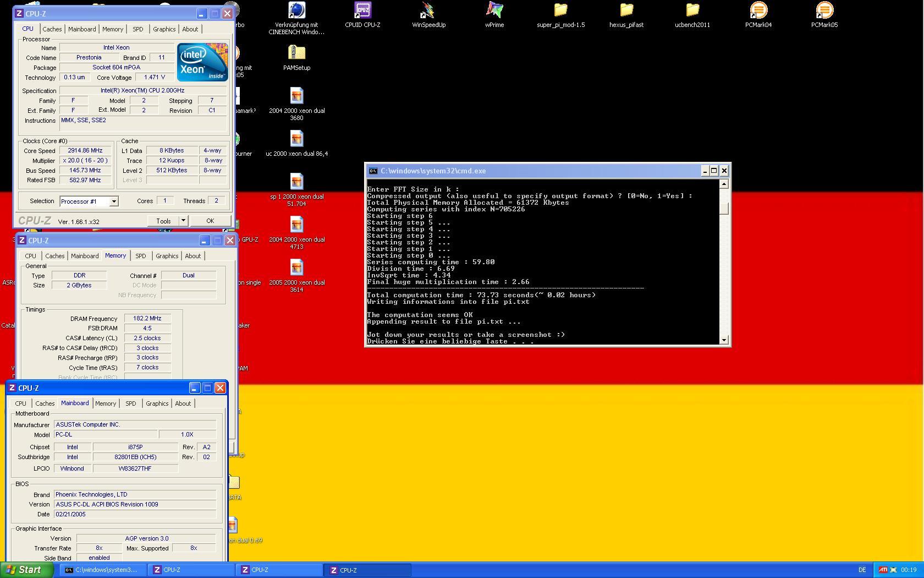The image size is (924, 578).
Task: Select 'uc 2000 xeon dual 86,4' file
Action: 296,139
